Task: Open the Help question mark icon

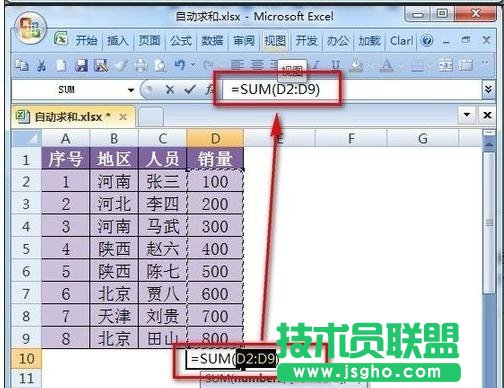Action: (x=427, y=41)
